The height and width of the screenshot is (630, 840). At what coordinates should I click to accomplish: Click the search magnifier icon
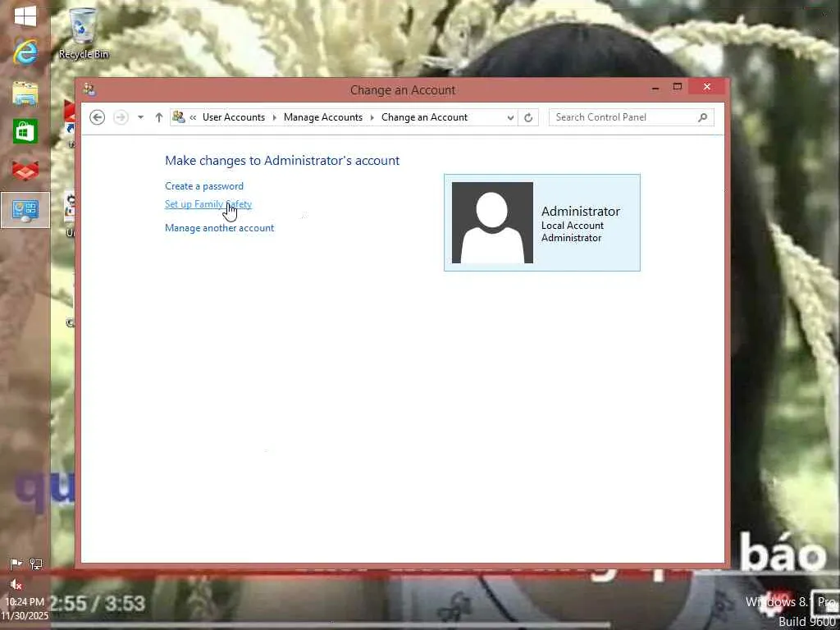[702, 117]
